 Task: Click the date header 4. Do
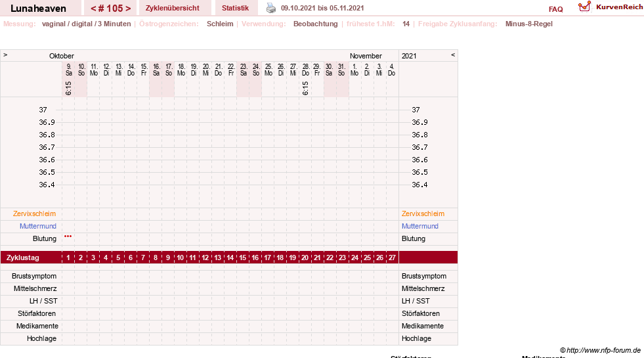coord(391,70)
